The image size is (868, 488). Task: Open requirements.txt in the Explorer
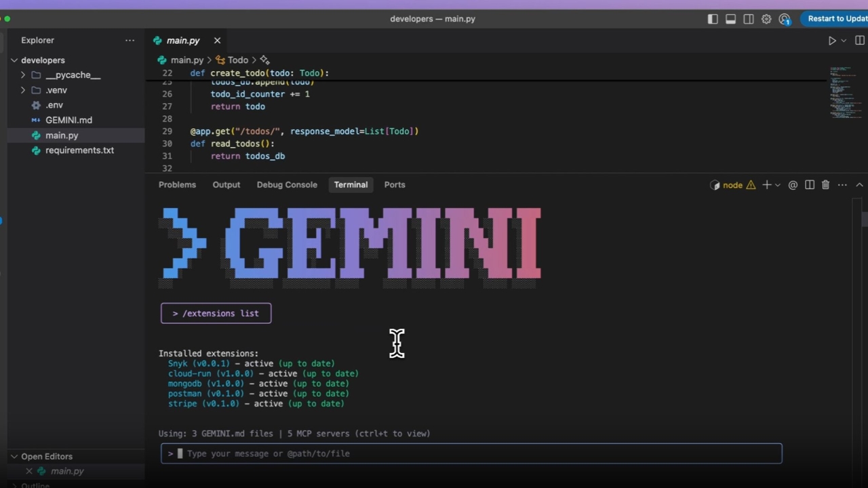pyautogui.click(x=79, y=150)
